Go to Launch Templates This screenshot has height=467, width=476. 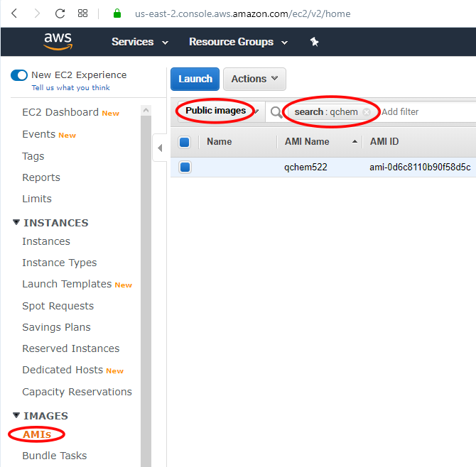tap(67, 284)
